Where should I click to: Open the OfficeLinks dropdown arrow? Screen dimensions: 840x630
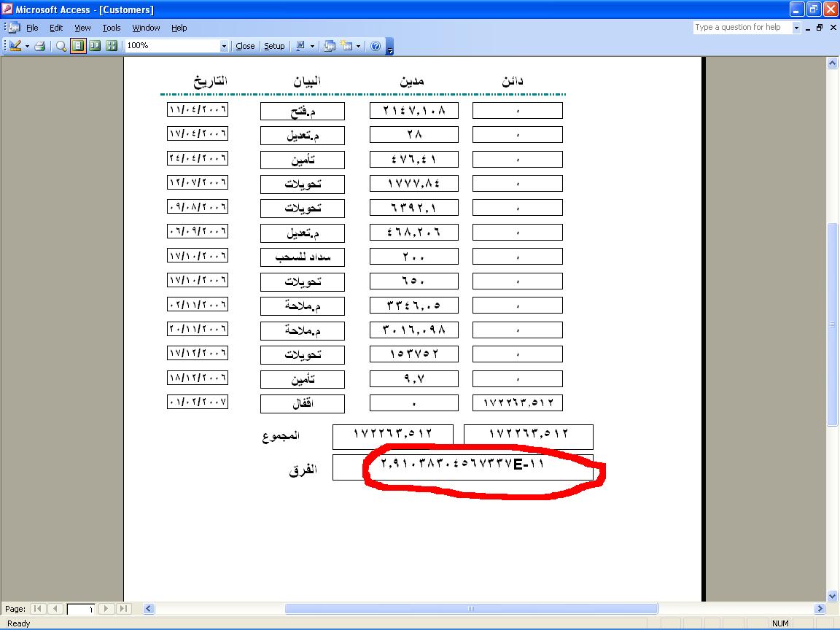312,46
